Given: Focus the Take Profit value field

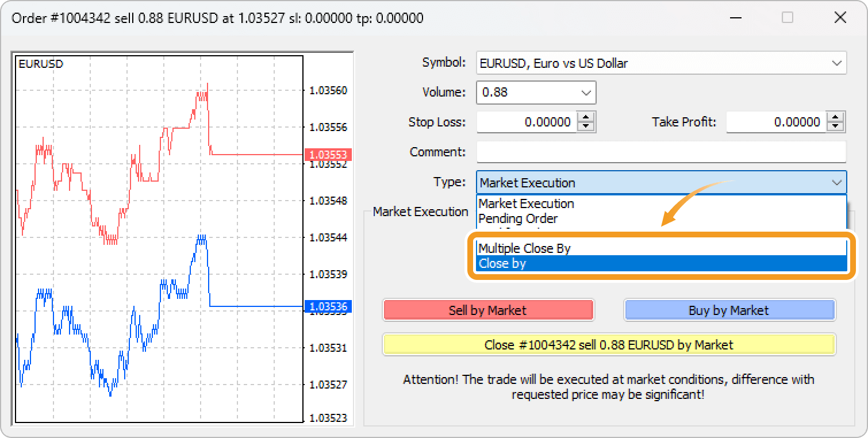Looking at the screenshot, I should (775, 122).
